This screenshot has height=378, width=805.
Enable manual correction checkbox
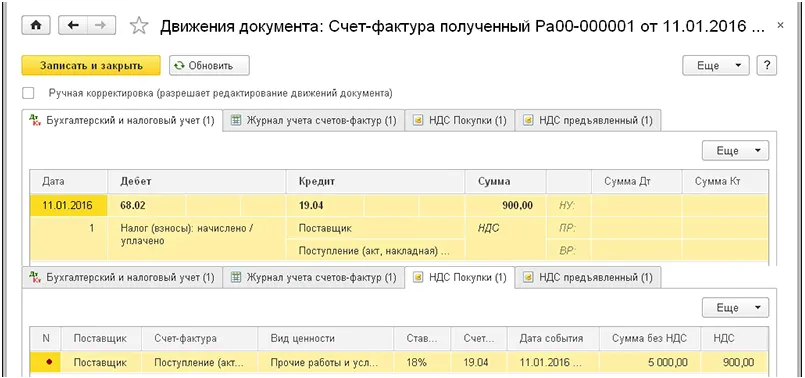(28, 93)
